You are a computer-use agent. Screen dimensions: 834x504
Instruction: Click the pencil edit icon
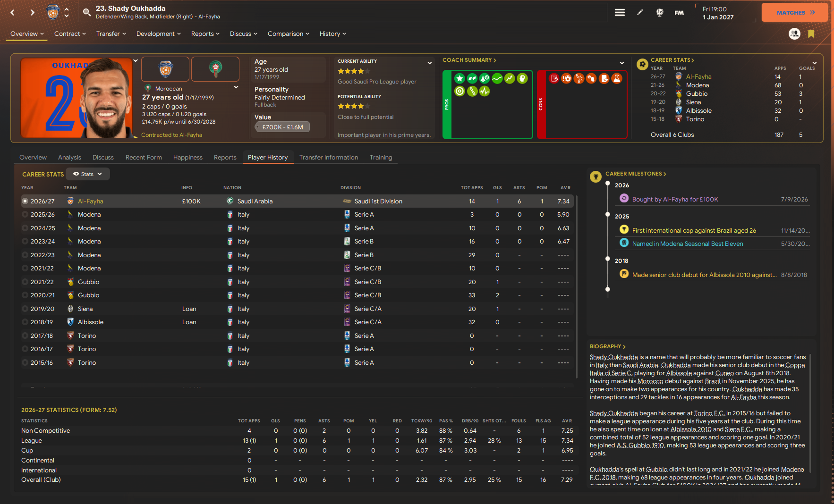click(640, 13)
